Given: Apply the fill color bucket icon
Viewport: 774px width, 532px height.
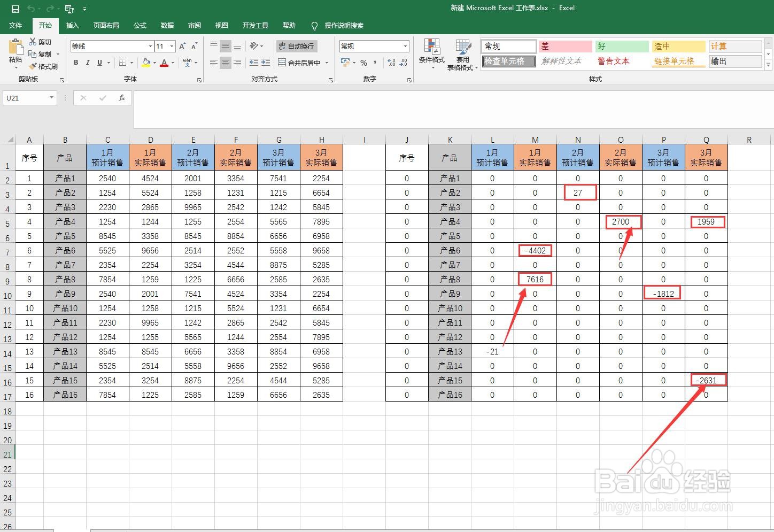Looking at the screenshot, I should pyautogui.click(x=146, y=63).
